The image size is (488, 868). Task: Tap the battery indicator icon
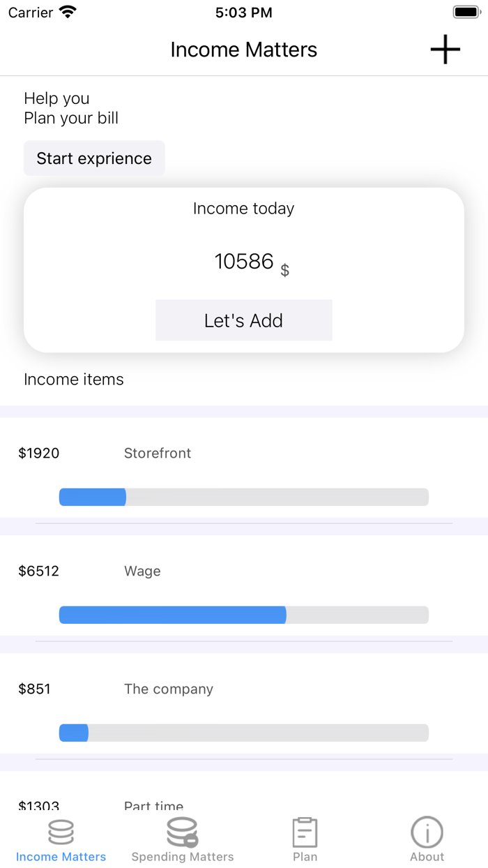click(466, 12)
